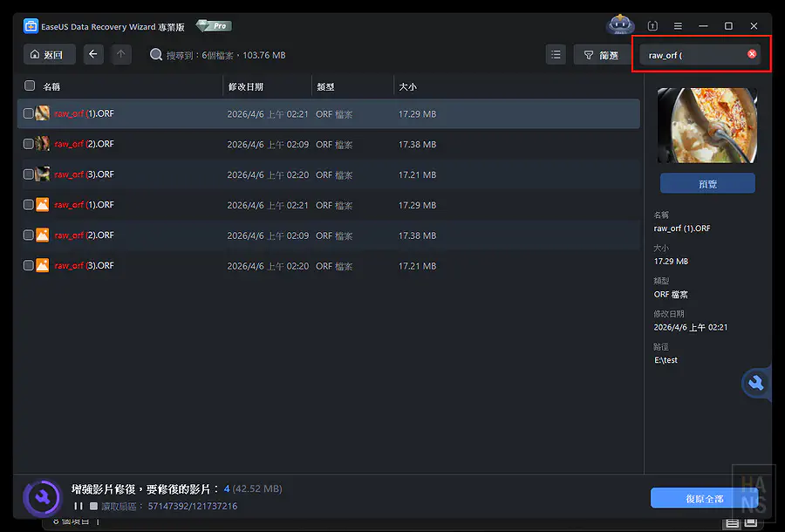Sort files by the 大小 column header
Screen dimensions: 785x532
tap(408, 87)
